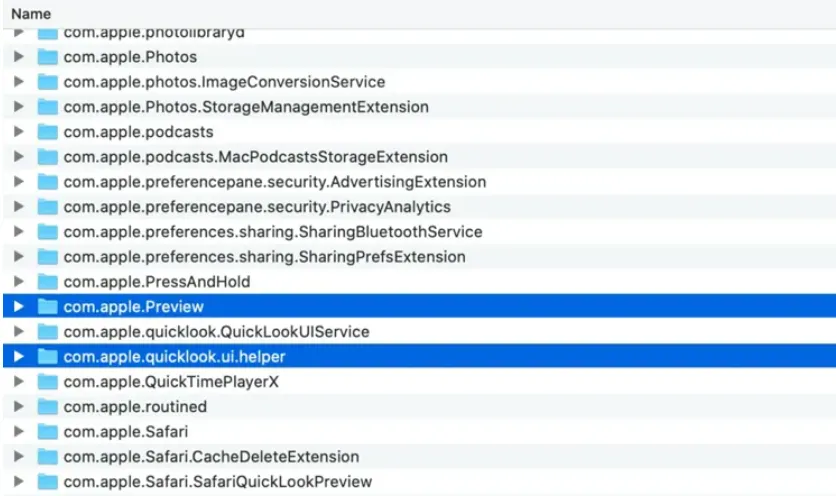Image resolution: width=836 pixels, height=496 pixels.
Task: Click the com.apple.routined folder icon
Action: tap(48, 407)
